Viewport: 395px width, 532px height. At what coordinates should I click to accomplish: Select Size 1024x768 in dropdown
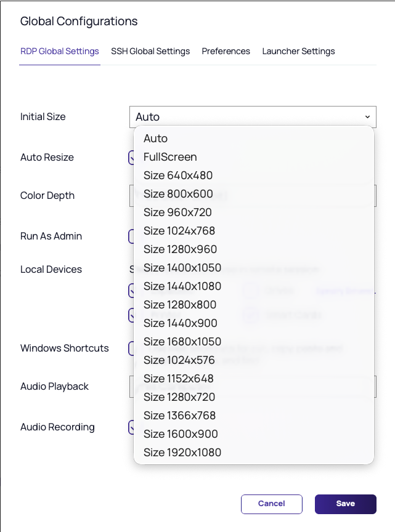tap(179, 231)
